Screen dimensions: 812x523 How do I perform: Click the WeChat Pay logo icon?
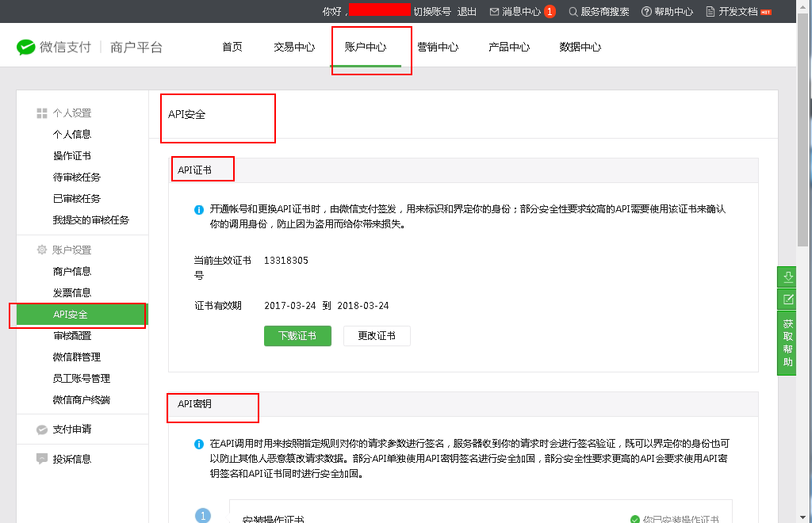[27, 47]
